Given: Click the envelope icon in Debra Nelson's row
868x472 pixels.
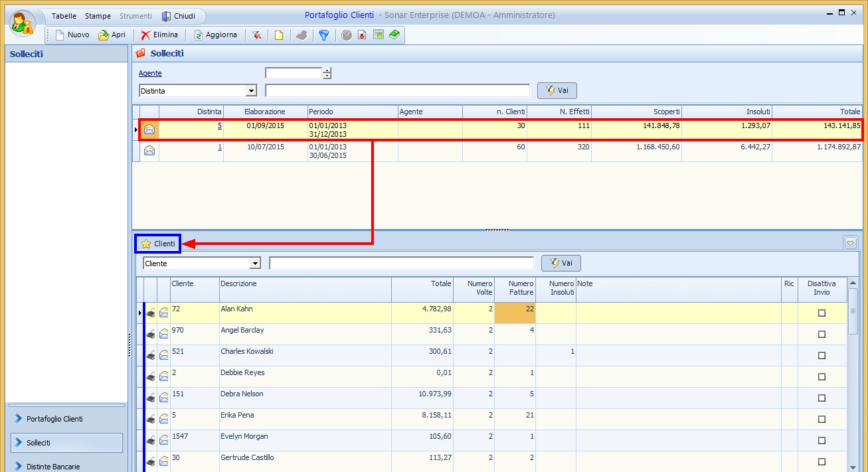Looking at the screenshot, I should (x=164, y=398).
